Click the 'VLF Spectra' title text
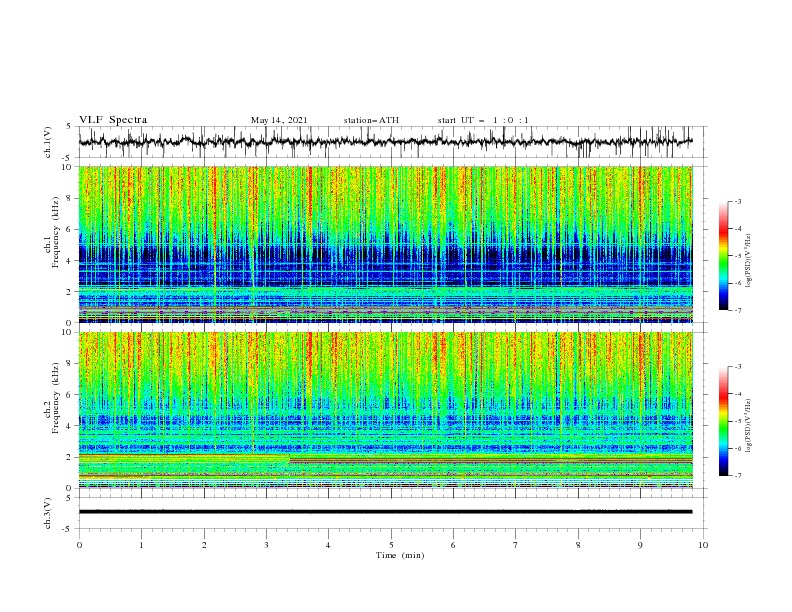Screen dimensions: 792x612 coord(113,120)
